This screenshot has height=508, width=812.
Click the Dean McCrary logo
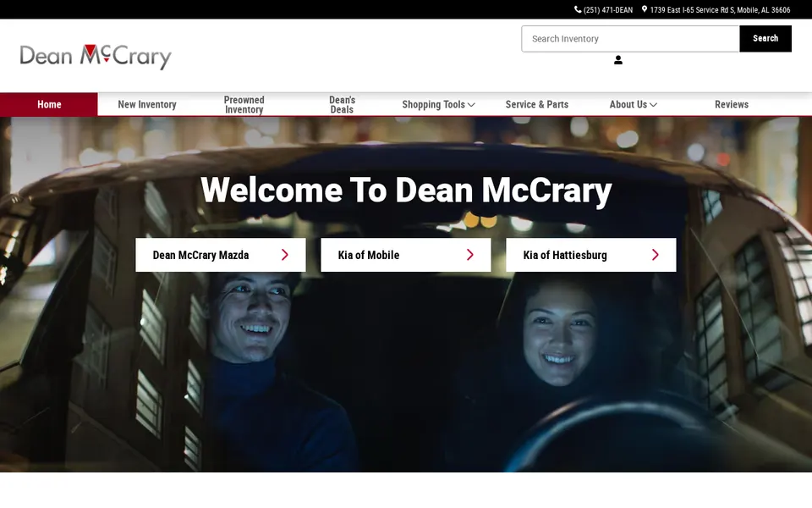96,57
